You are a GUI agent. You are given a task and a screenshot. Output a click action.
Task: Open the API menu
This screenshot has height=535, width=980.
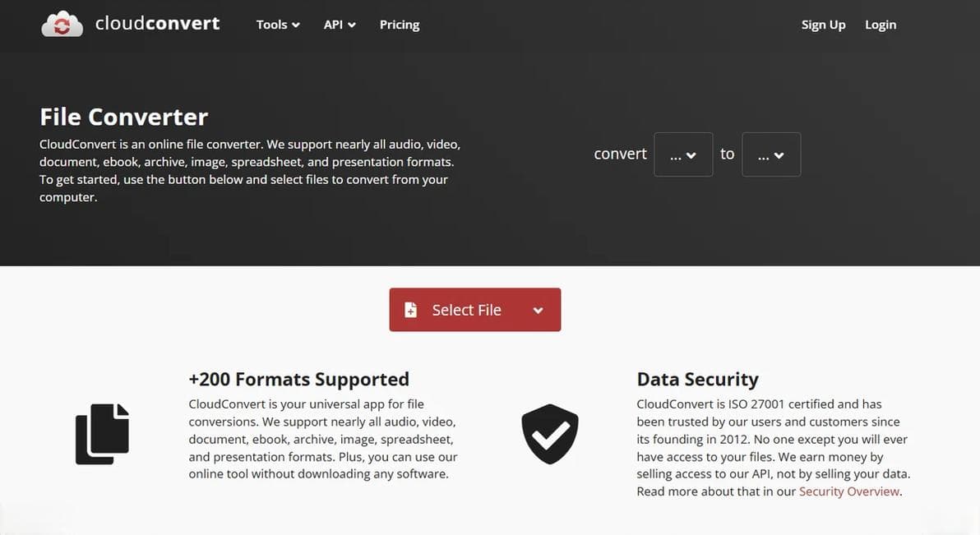tap(340, 25)
